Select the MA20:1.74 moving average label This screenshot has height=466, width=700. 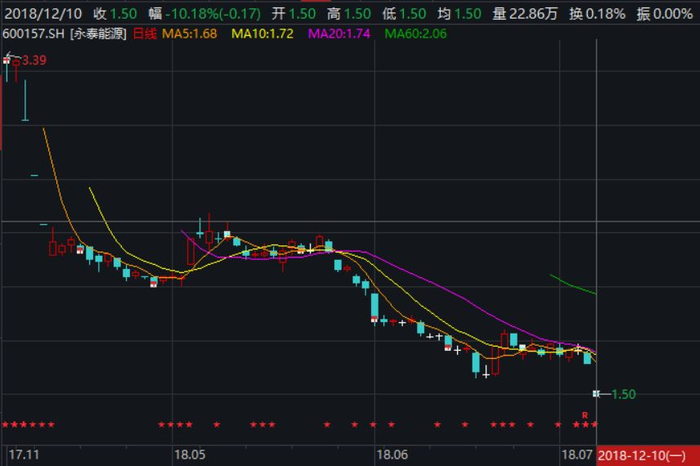[x=339, y=34]
